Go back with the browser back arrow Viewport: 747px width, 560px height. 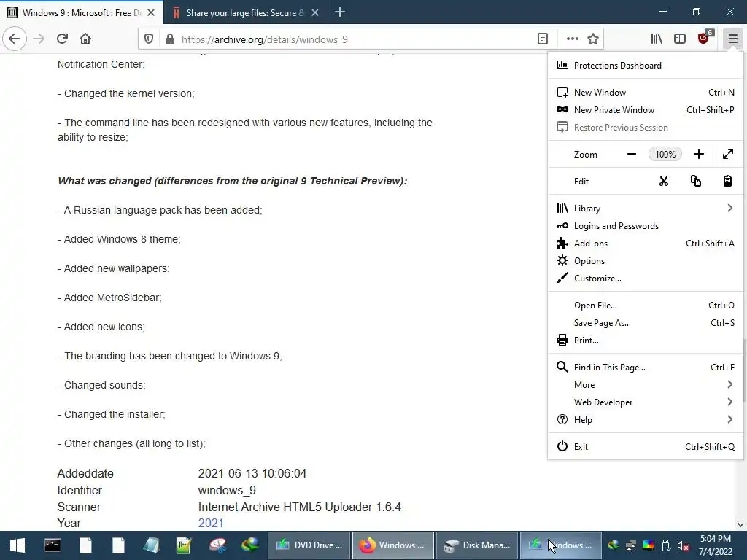pyautogui.click(x=15, y=39)
